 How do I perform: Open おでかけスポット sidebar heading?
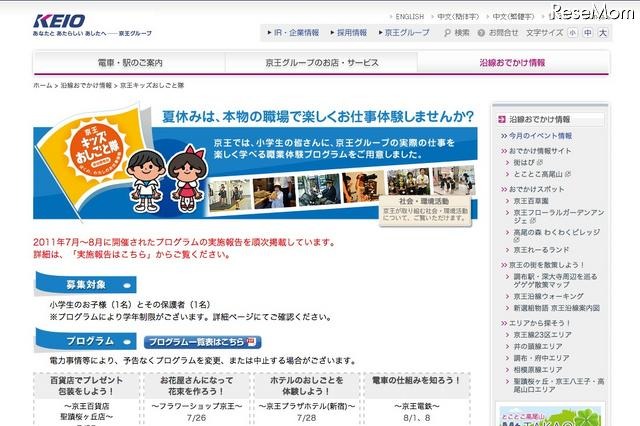[537, 189]
